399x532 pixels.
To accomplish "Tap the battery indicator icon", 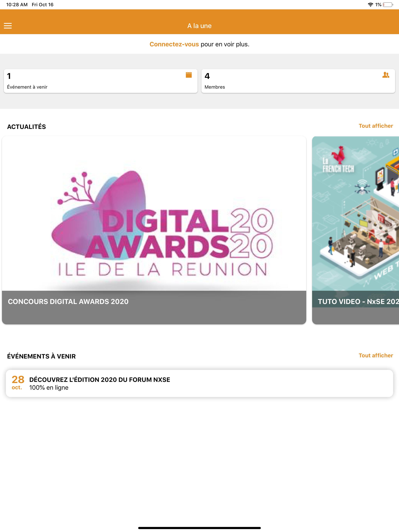I will pyautogui.click(x=388, y=4).
